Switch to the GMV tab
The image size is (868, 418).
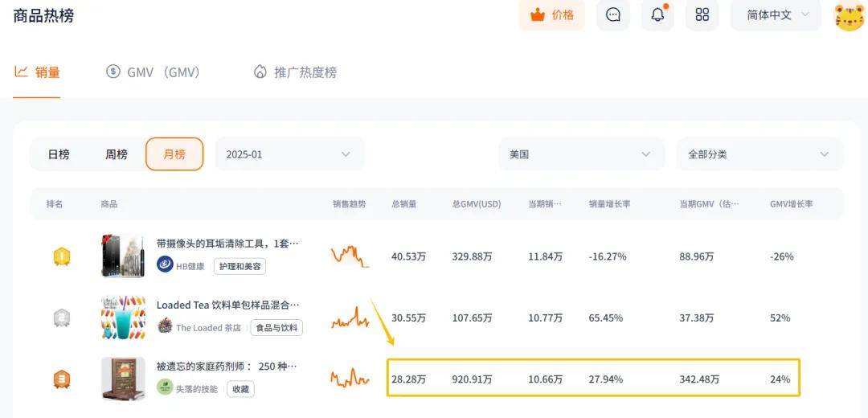coord(153,72)
